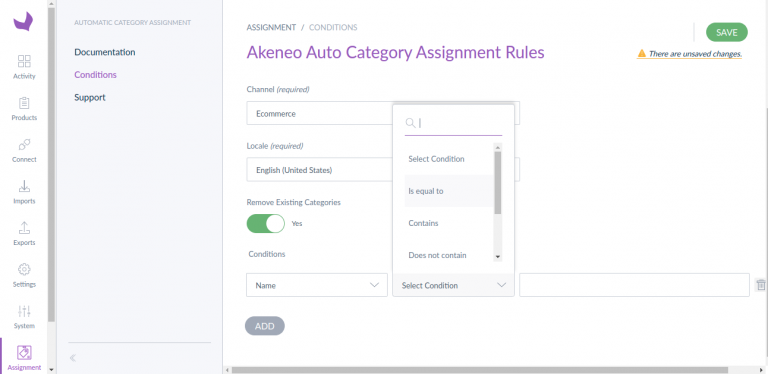Click the left navigation scrollbar down arrow
The height and width of the screenshot is (374, 768).
[x=52, y=370]
